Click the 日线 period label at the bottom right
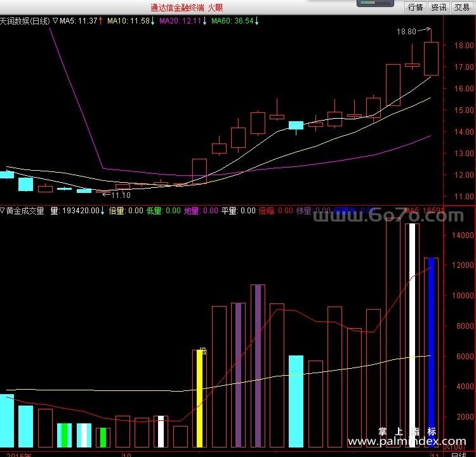 click(x=459, y=454)
